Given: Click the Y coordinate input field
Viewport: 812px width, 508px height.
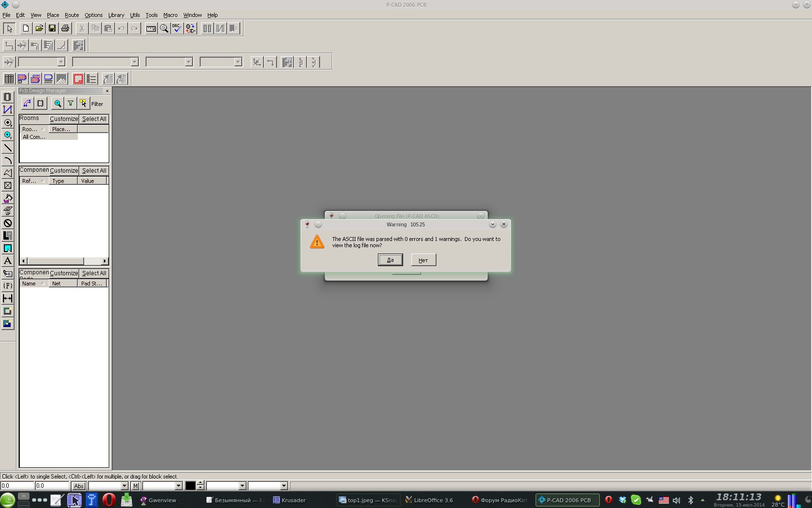Looking at the screenshot, I should click(x=52, y=486).
